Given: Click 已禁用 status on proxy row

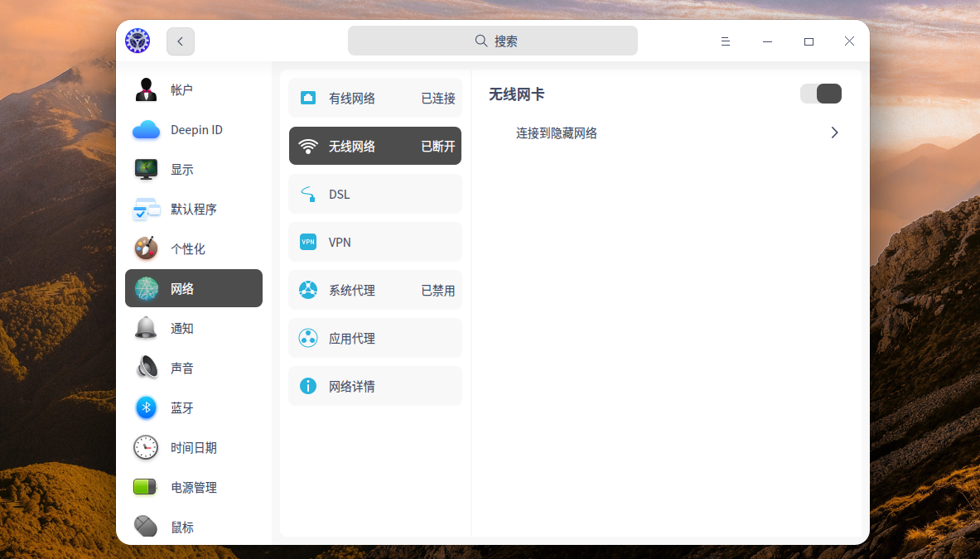Looking at the screenshot, I should tap(438, 291).
